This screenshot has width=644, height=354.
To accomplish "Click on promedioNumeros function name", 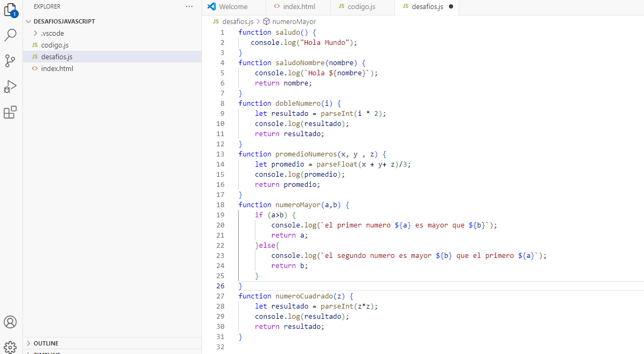I will [x=306, y=154].
